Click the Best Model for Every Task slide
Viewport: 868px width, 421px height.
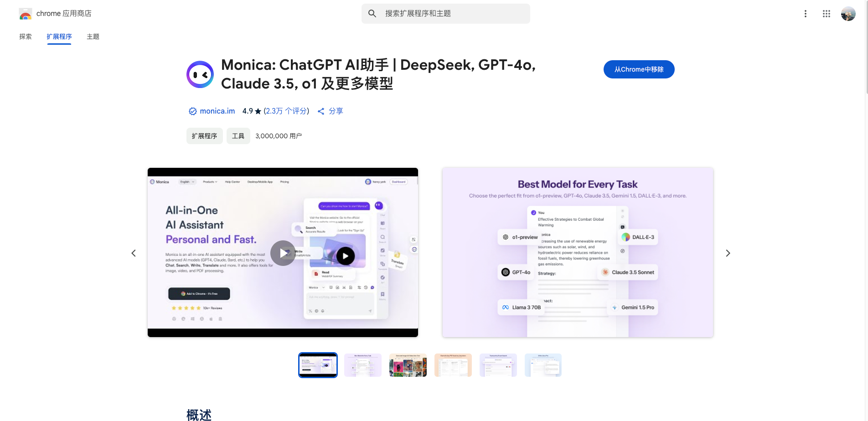577,252
